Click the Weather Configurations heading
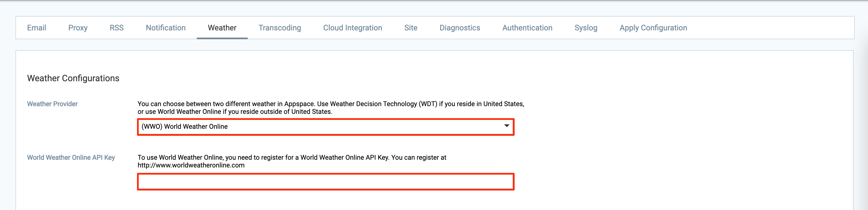Image resolution: width=868 pixels, height=210 pixels. click(x=73, y=78)
